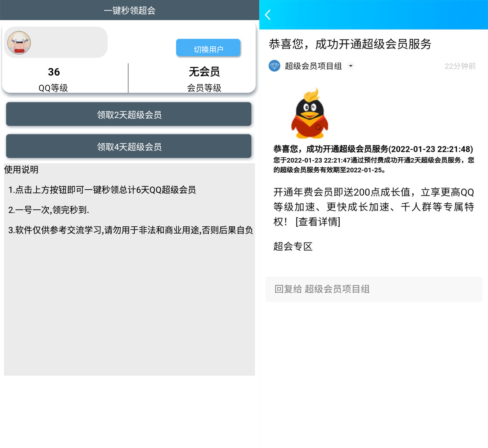Image resolution: width=488 pixels, height=448 pixels.
Task: Claim 领取4天超级会员
Action: (x=129, y=146)
